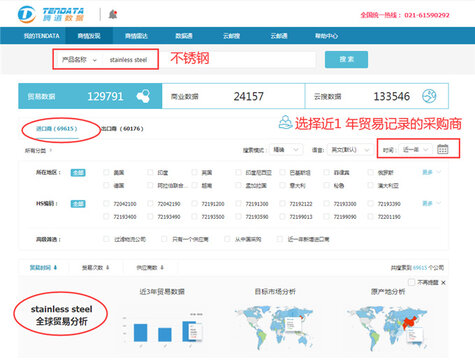475x362 pixels.
Task: Open the time range dropdown
Action: pos(415,150)
